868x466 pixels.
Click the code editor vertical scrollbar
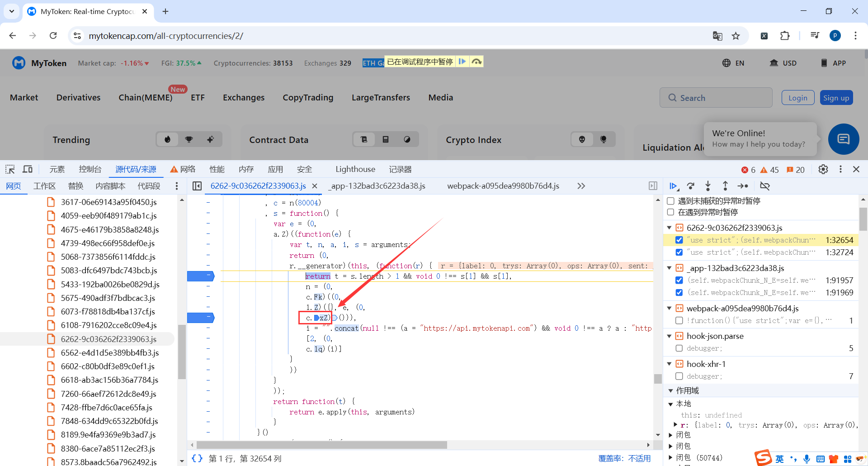pyautogui.click(x=658, y=379)
